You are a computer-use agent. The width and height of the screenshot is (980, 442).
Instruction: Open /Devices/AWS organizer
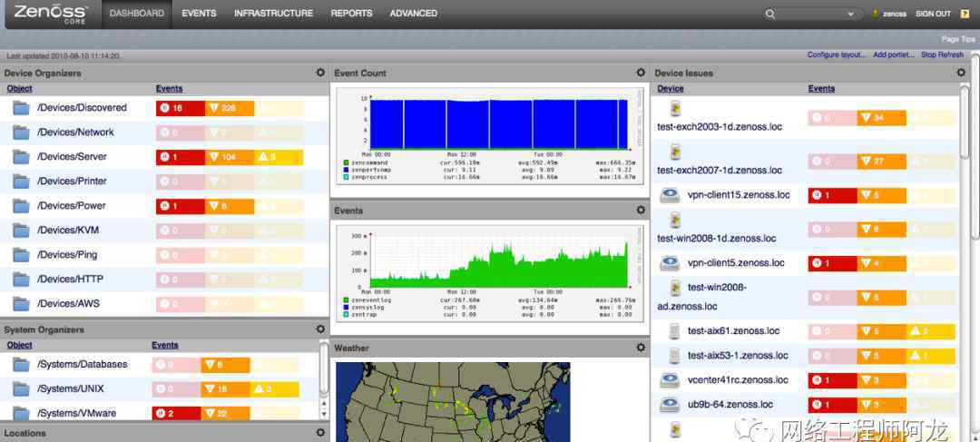[68, 304]
